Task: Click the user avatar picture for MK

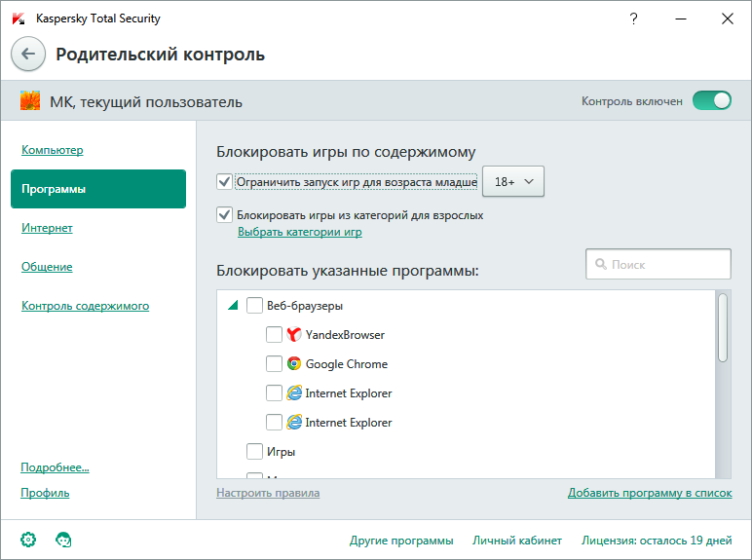Action: [30, 101]
